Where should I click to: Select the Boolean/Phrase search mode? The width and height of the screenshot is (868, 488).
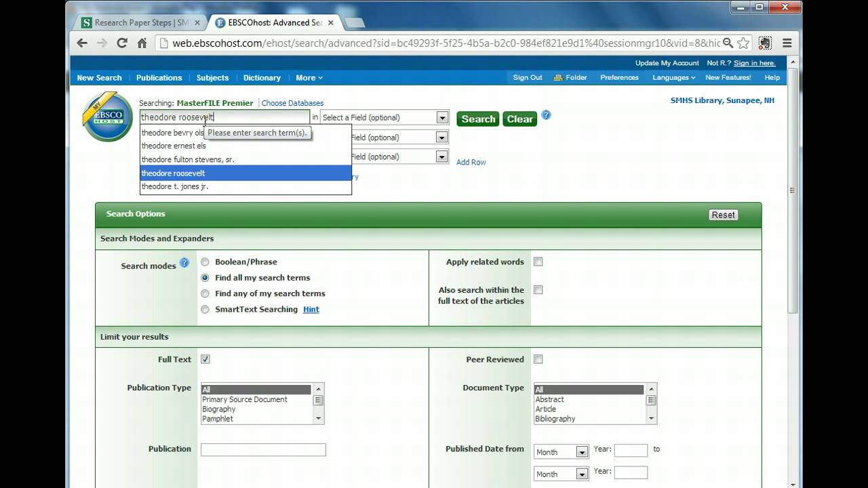point(205,262)
